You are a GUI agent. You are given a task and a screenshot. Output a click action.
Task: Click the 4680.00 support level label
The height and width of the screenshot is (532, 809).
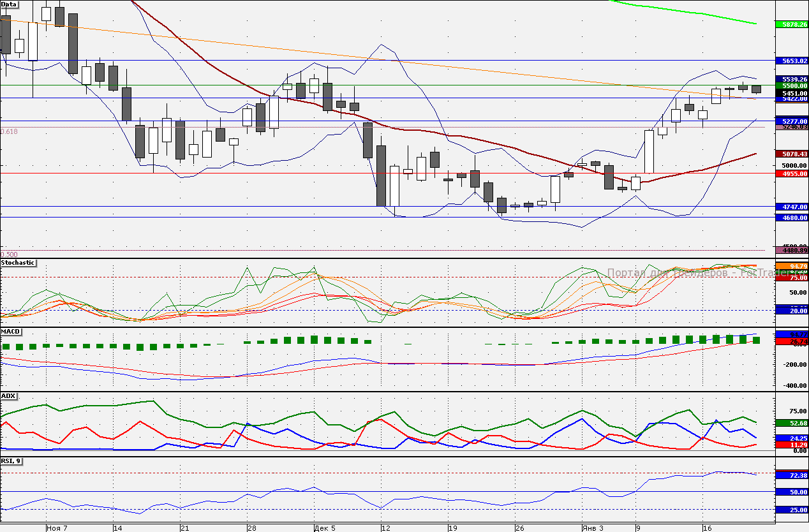pyautogui.click(x=791, y=218)
